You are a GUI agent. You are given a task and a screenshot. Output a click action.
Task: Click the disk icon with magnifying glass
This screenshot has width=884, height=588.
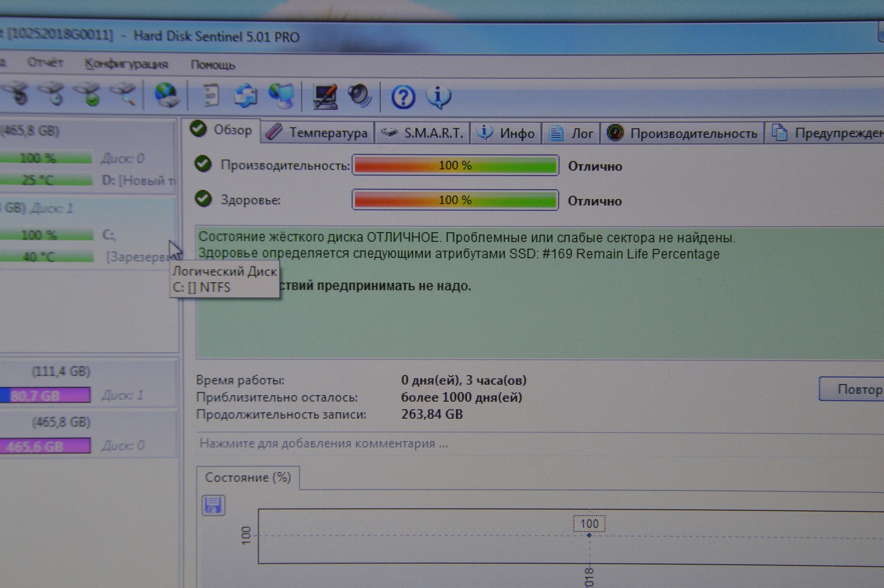click(123, 94)
